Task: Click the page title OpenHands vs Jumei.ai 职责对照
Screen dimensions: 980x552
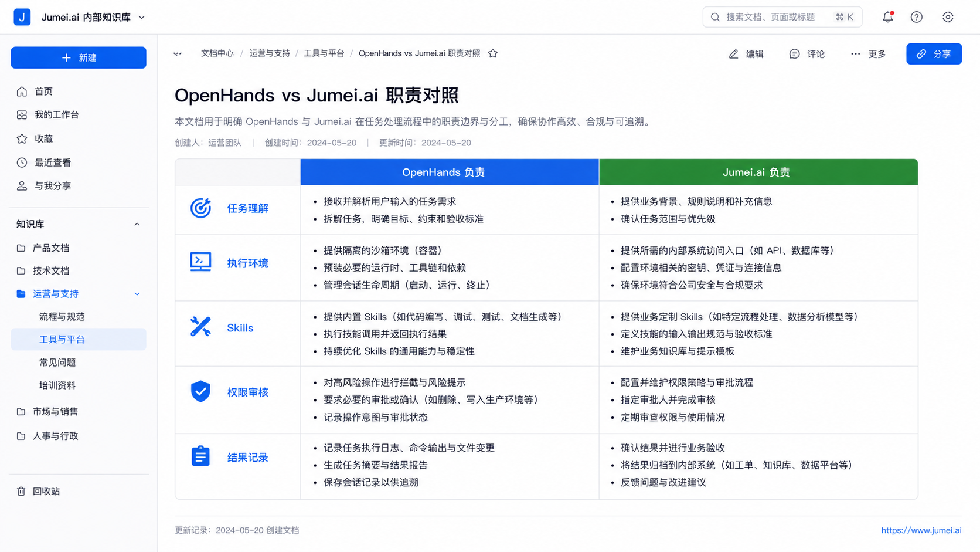Action: pyautogui.click(x=317, y=95)
